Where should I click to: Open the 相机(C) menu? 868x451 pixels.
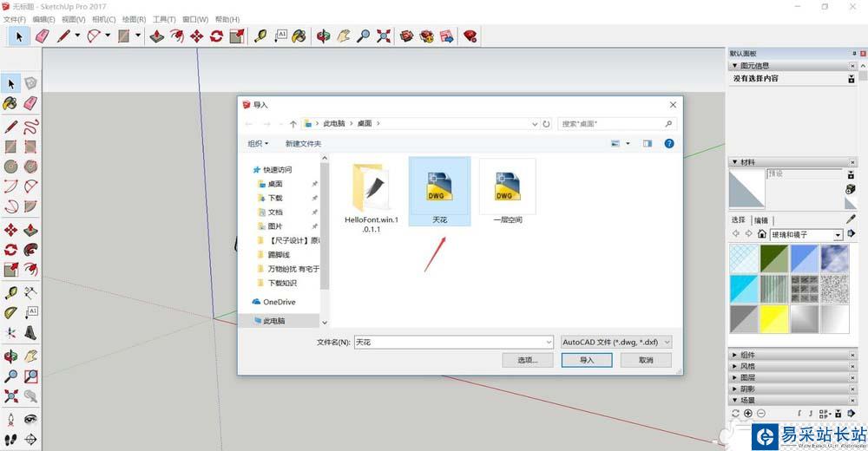point(103,19)
